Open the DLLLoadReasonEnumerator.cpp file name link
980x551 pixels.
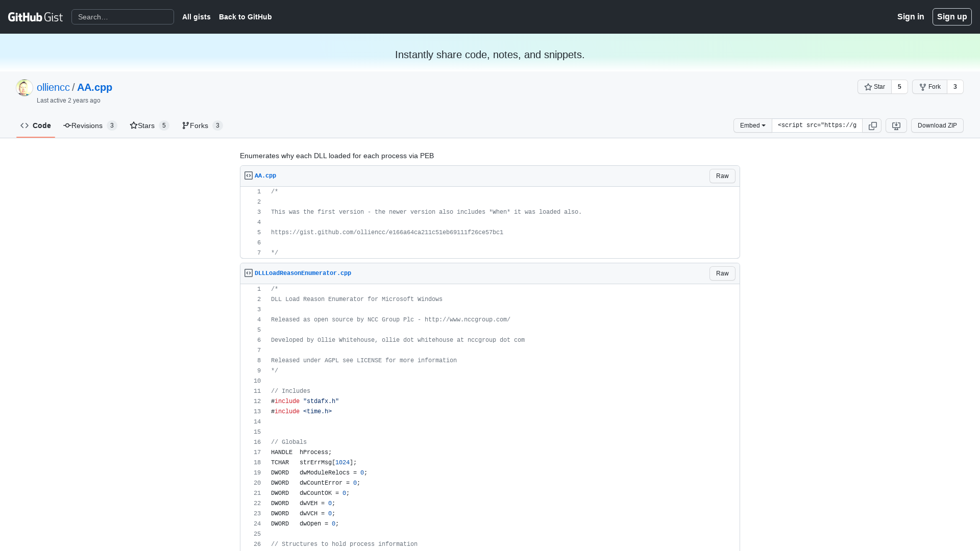tap(303, 273)
